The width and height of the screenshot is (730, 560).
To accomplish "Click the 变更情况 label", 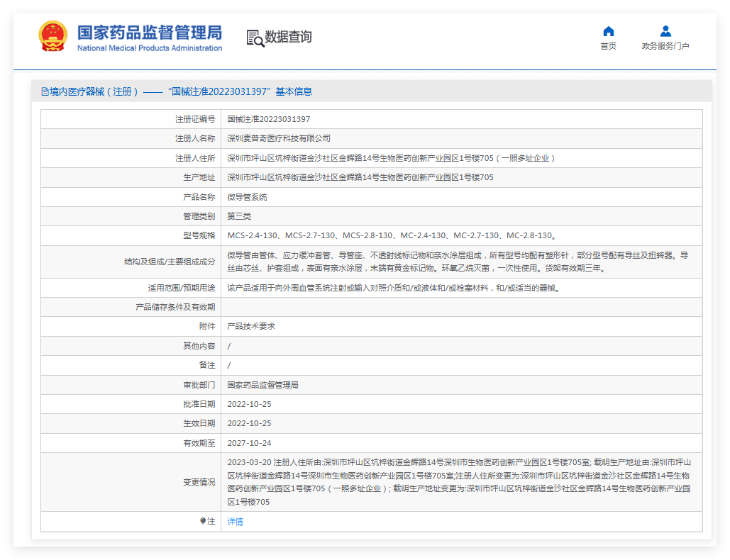I will (199, 482).
